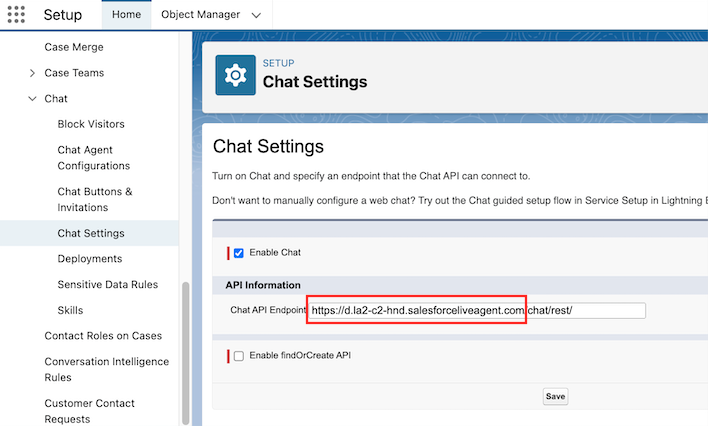Click Conversation Intelligence Rules link
This screenshot has height=426, width=708.
(x=106, y=369)
